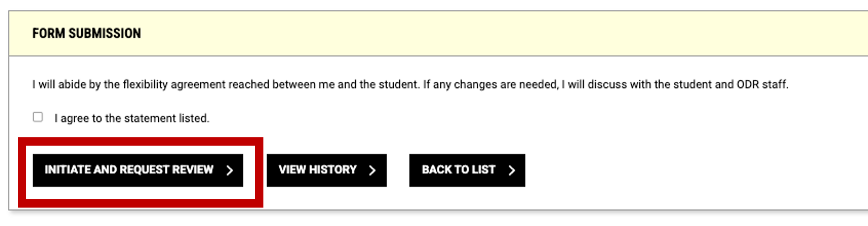Click the chevron icon on View History
The width and height of the screenshot is (868, 226).
tap(372, 170)
